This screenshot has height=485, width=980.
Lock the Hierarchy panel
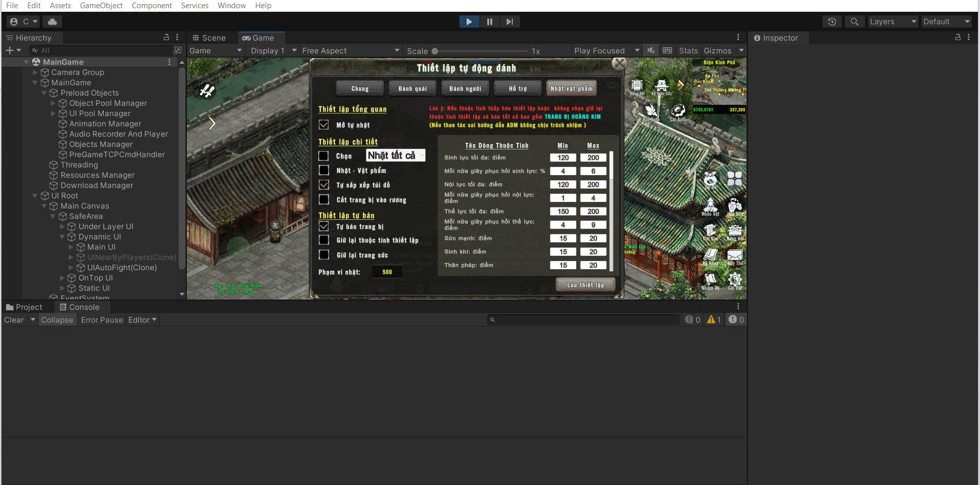click(x=166, y=38)
